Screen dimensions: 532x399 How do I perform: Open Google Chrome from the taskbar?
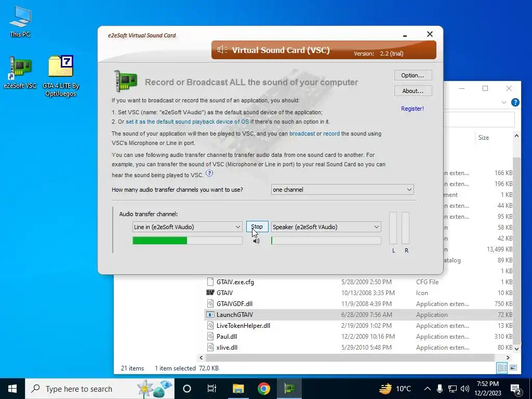263,389
